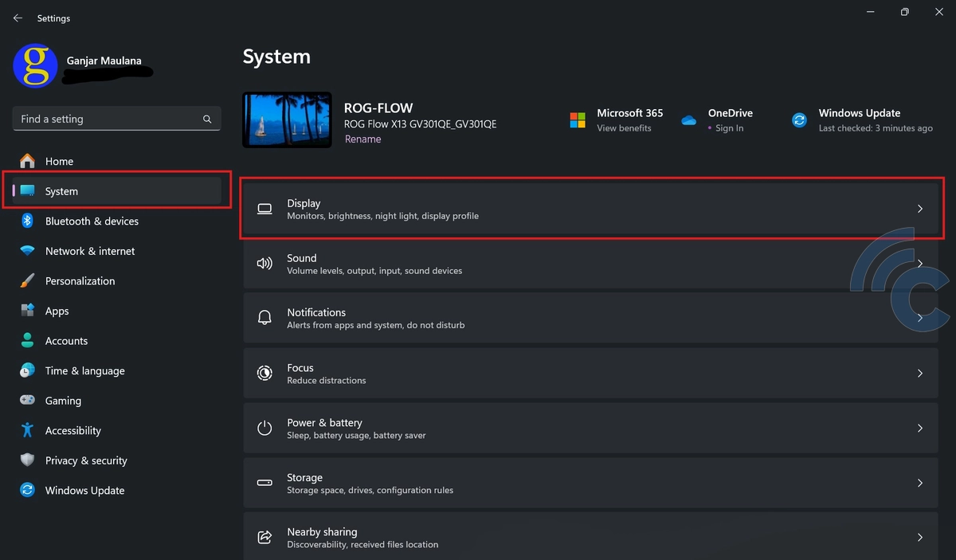Click the user profile avatar
The height and width of the screenshot is (560, 956).
click(35, 65)
